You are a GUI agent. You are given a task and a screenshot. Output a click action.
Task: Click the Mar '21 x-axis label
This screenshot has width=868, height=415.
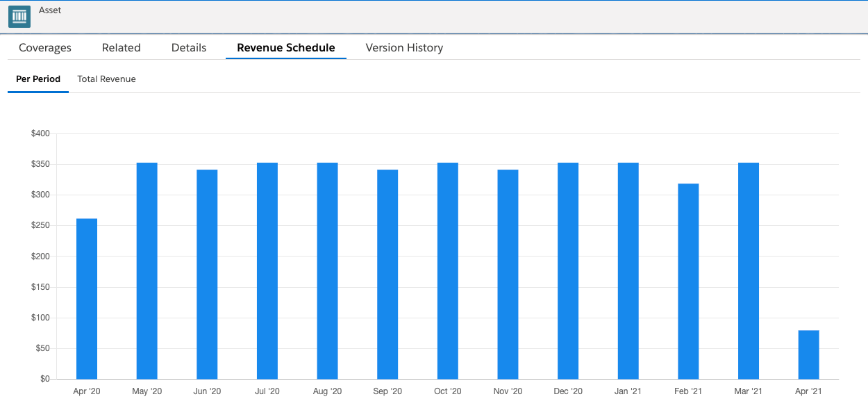click(749, 391)
